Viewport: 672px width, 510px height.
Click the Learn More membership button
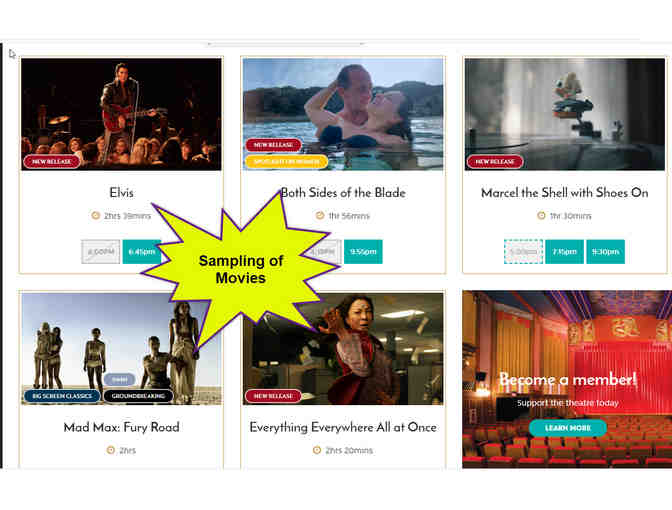[568, 428]
